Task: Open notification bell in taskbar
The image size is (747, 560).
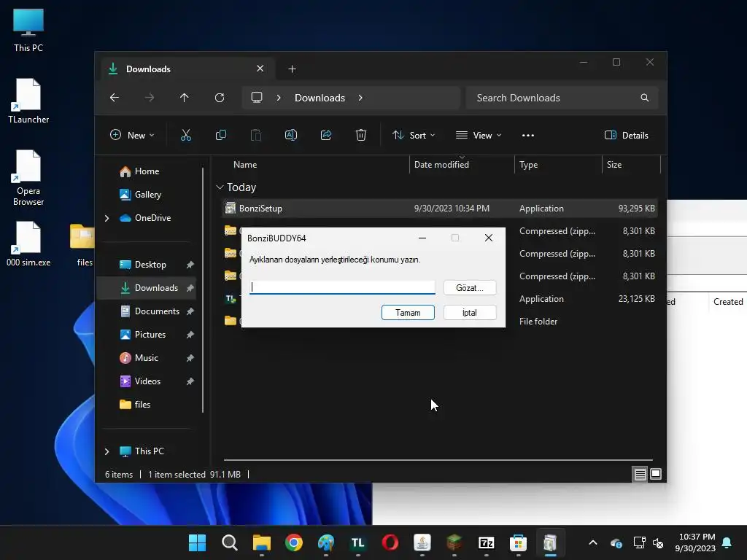Action: [x=727, y=542]
